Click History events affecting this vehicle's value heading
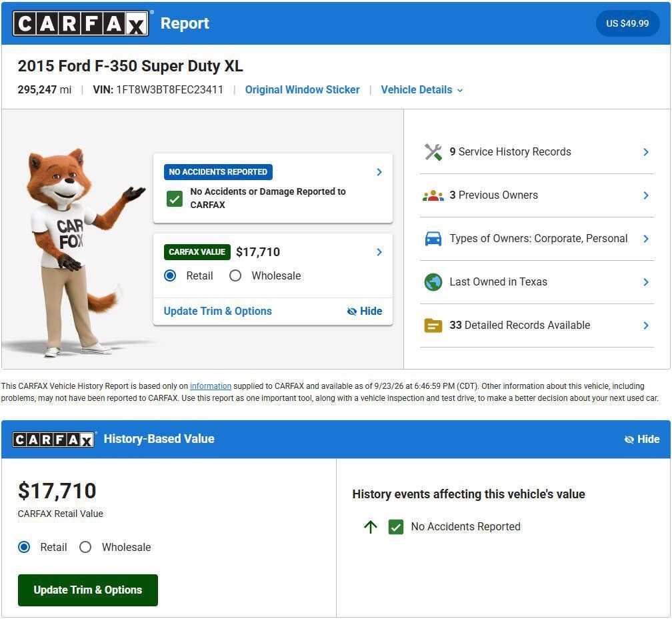672x619 pixels. (469, 494)
